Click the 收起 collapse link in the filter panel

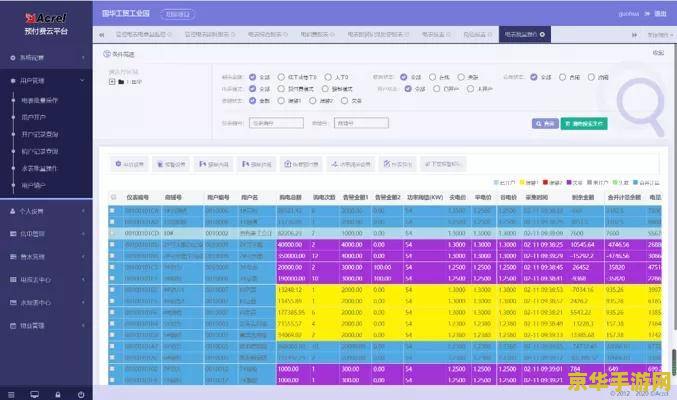point(658,53)
